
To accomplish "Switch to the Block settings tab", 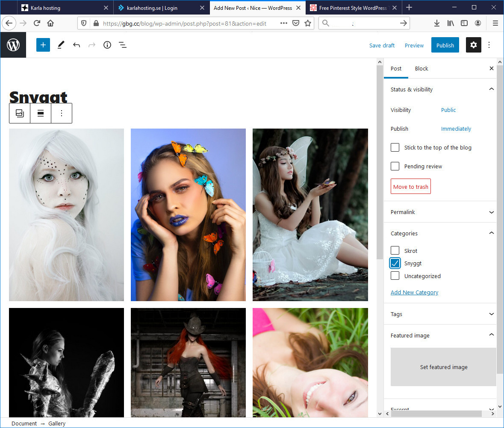I will coord(421,68).
